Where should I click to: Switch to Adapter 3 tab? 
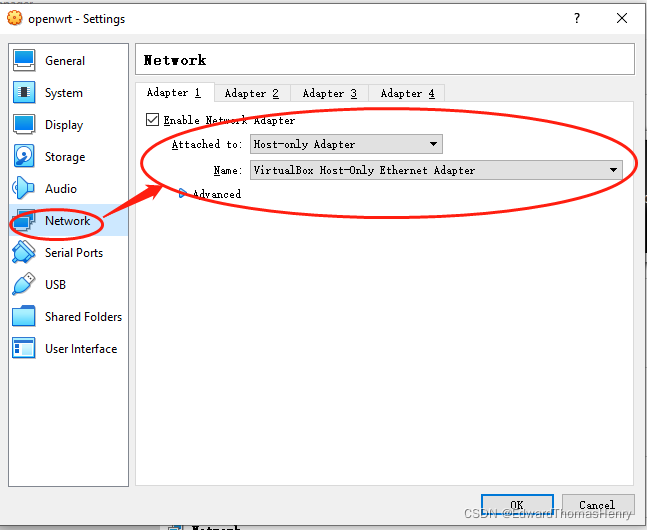click(x=330, y=93)
